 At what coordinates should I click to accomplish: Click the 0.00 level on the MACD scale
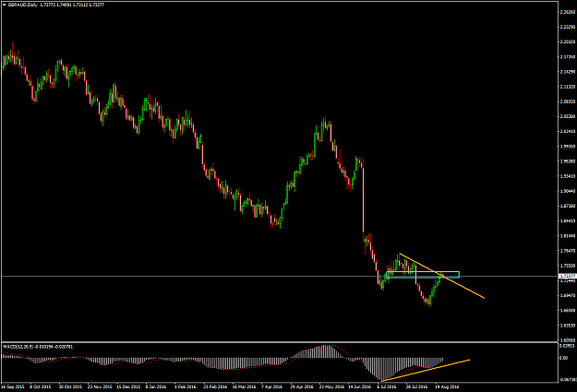click(563, 358)
